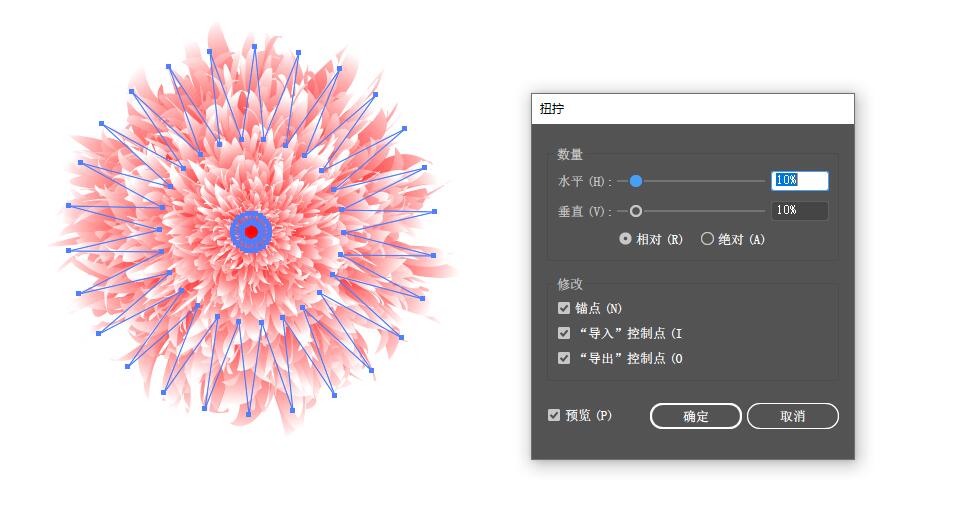The width and height of the screenshot is (970, 530).
Task: Click the 水平 percentage input field
Action: [x=799, y=181]
